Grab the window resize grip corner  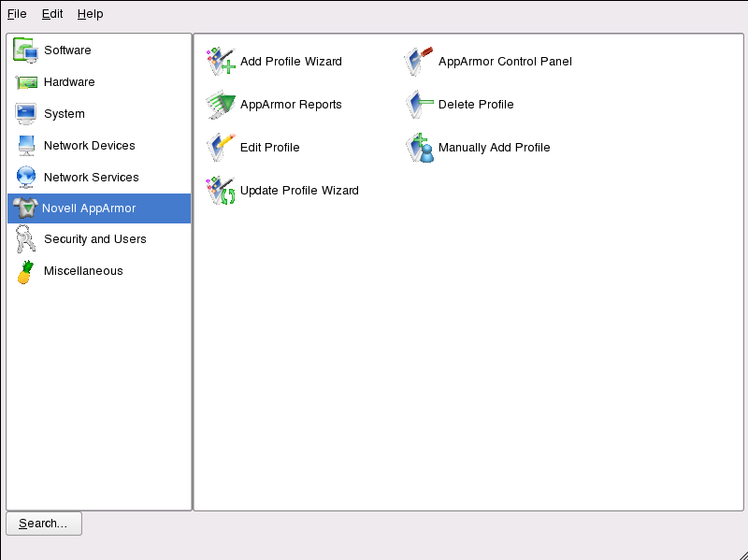tap(741, 554)
